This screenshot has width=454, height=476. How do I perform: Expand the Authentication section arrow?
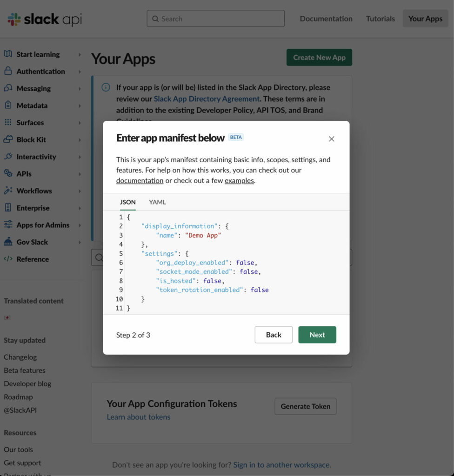(x=80, y=72)
